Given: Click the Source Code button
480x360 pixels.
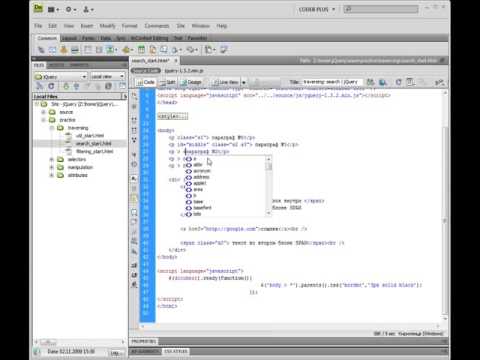Looking at the screenshot, I should coord(146,71).
